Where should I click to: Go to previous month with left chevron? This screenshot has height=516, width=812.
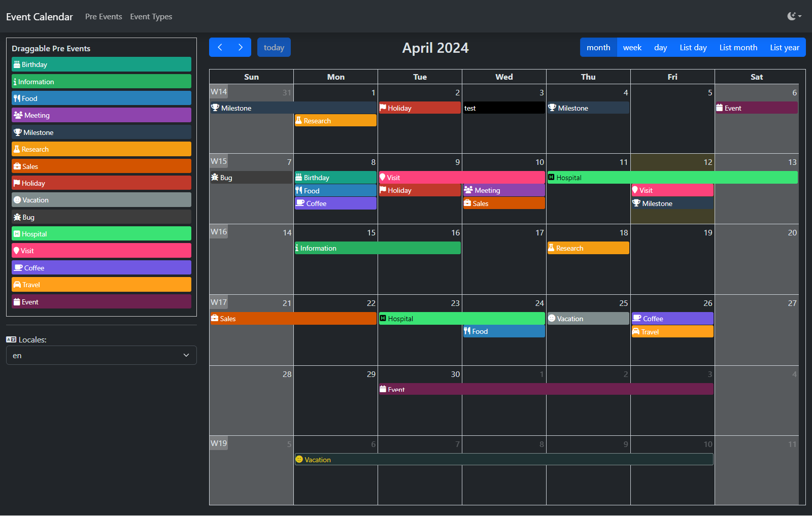point(220,47)
